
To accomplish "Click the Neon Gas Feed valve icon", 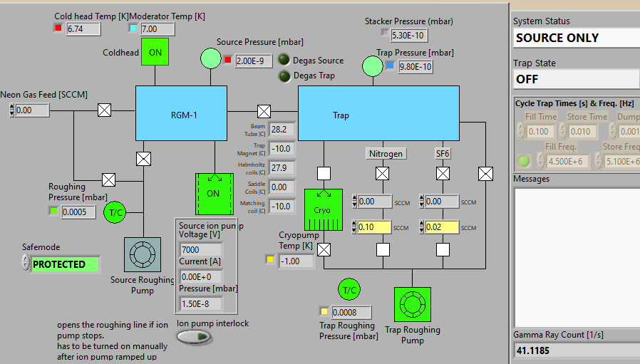I will click(x=105, y=110).
